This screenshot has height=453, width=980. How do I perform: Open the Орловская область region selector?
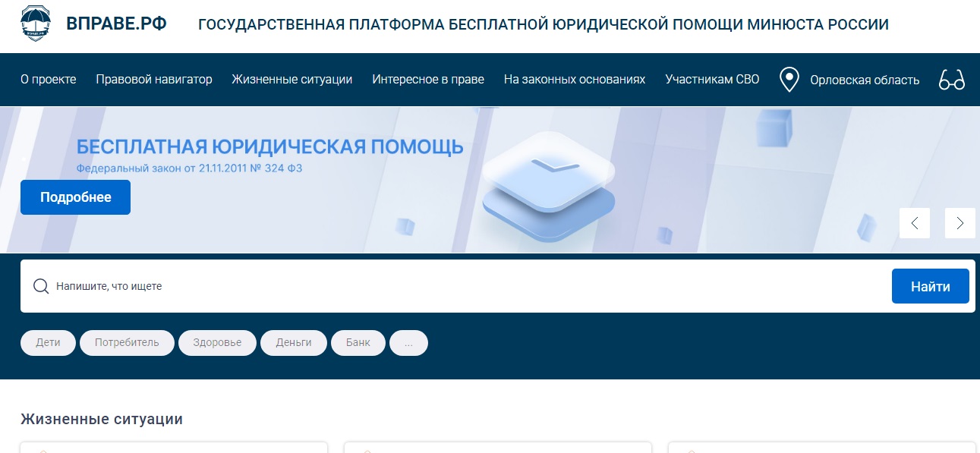(x=864, y=80)
